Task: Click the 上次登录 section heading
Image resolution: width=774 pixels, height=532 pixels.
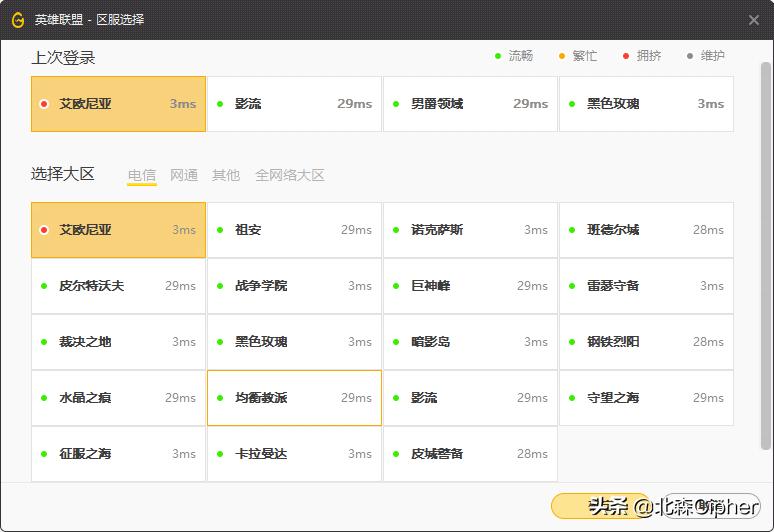Action: coord(63,58)
